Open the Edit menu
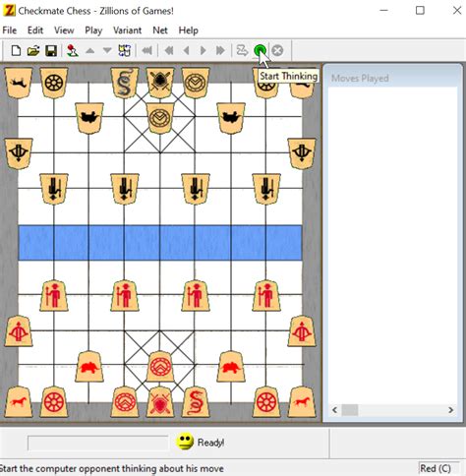Image resolution: width=466 pixels, height=476 pixels. click(x=35, y=30)
